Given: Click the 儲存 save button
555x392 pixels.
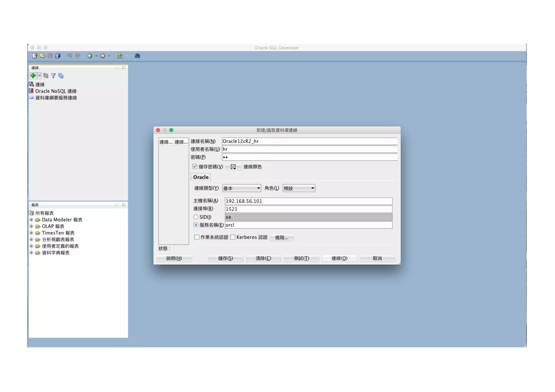Looking at the screenshot, I should 225,258.
